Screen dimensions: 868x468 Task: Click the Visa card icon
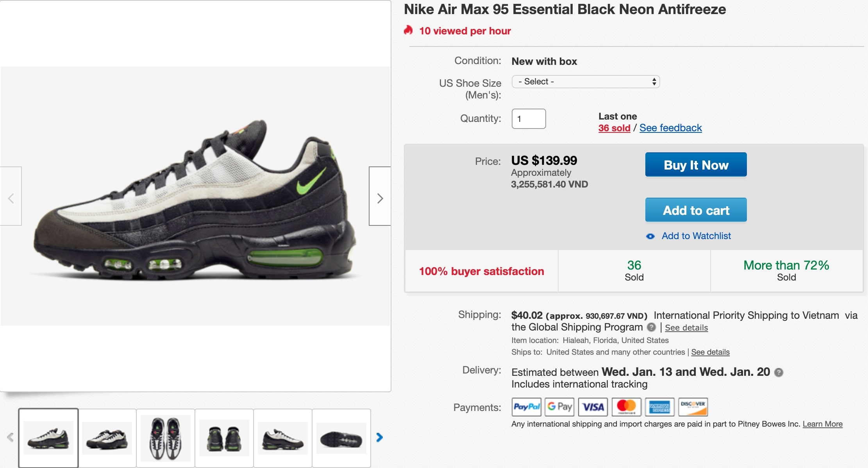pos(593,407)
